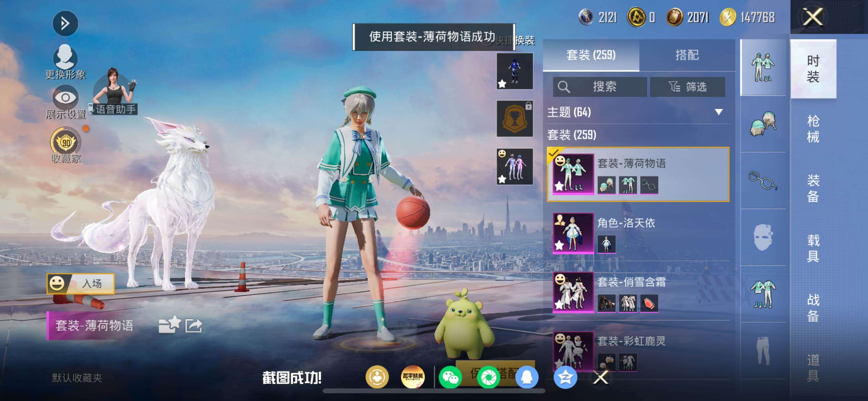The width and height of the screenshot is (868, 401).
Task: Click the 搜索 search field
Action: click(600, 87)
